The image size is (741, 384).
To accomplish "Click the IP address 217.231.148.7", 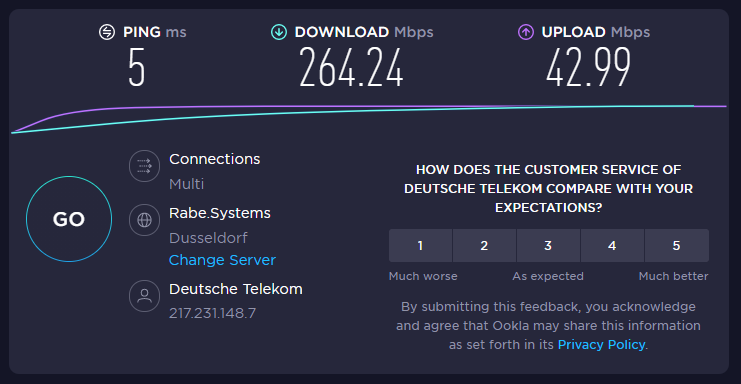I will [x=212, y=313].
